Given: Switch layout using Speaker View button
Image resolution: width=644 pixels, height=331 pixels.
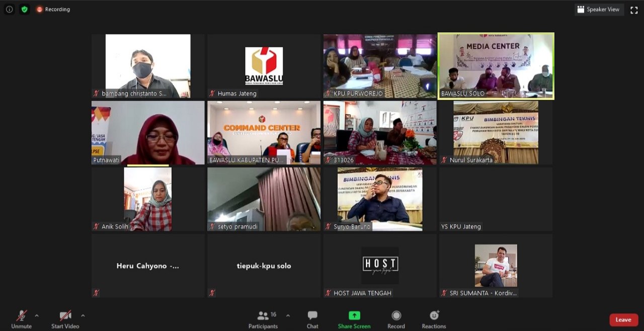Looking at the screenshot, I should (x=599, y=10).
